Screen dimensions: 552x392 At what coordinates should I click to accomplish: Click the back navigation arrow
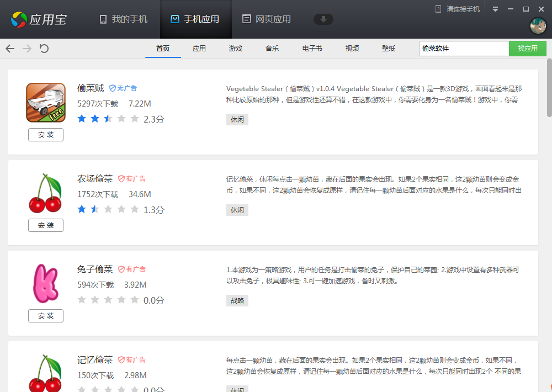tap(9, 49)
